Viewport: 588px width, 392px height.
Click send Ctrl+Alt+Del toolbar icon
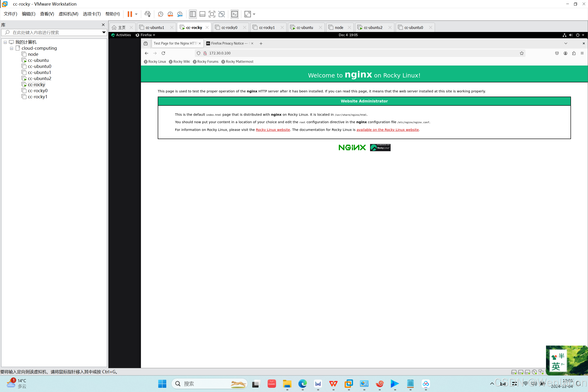point(147,14)
